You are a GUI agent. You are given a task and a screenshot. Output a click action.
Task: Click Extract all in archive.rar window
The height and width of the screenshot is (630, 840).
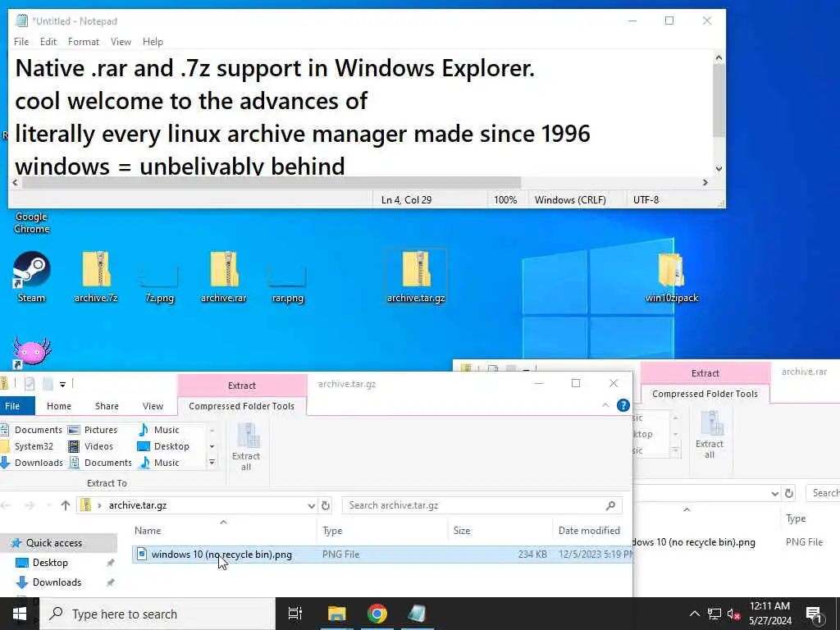point(710,435)
